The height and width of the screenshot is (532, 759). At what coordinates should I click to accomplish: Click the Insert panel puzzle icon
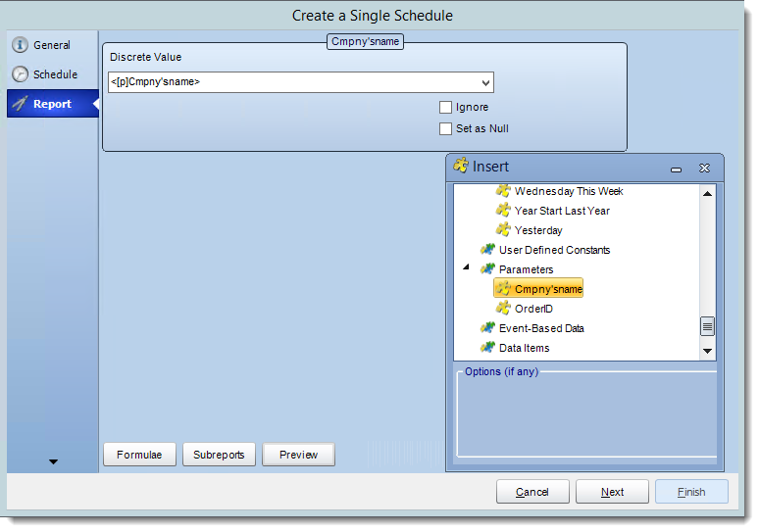[x=461, y=166]
